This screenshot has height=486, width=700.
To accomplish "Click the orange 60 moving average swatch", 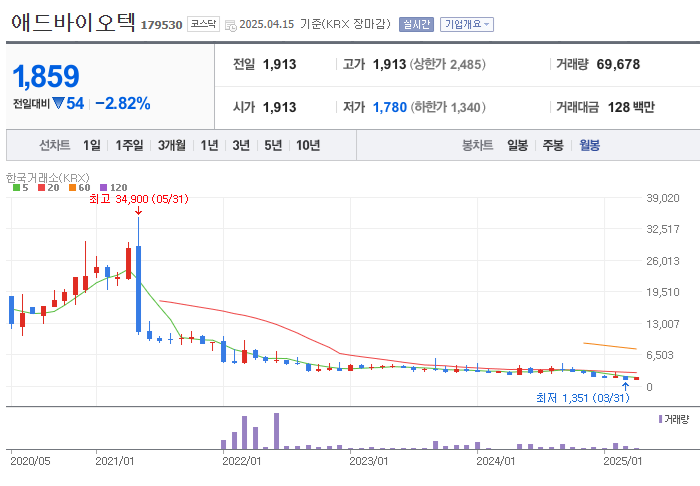I will tap(72, 188).
